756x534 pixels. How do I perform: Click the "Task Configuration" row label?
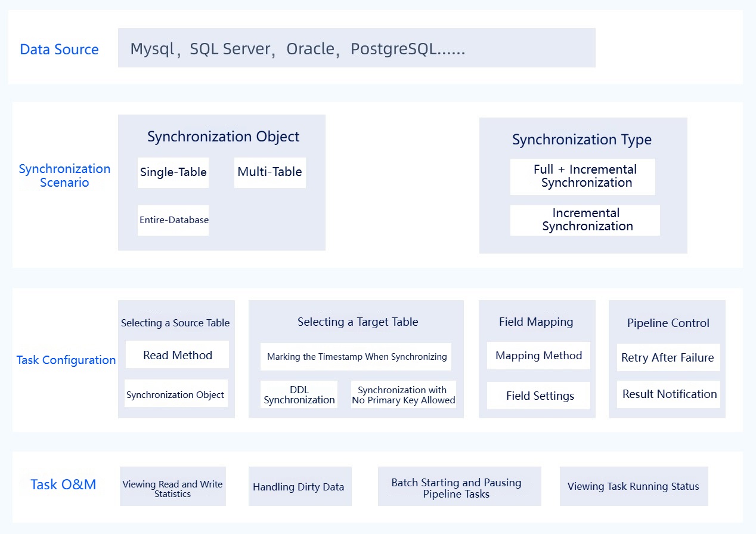(x=66, y=360)
